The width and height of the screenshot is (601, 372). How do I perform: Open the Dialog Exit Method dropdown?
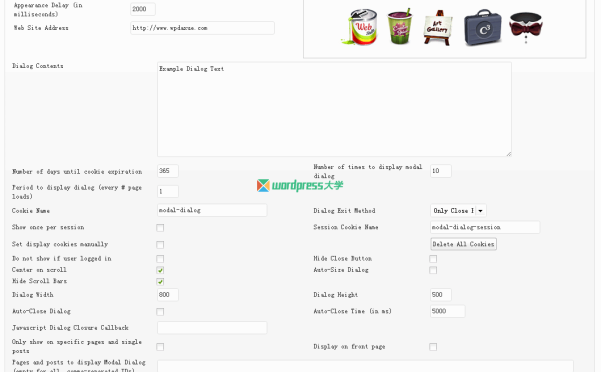pos(458,211)
